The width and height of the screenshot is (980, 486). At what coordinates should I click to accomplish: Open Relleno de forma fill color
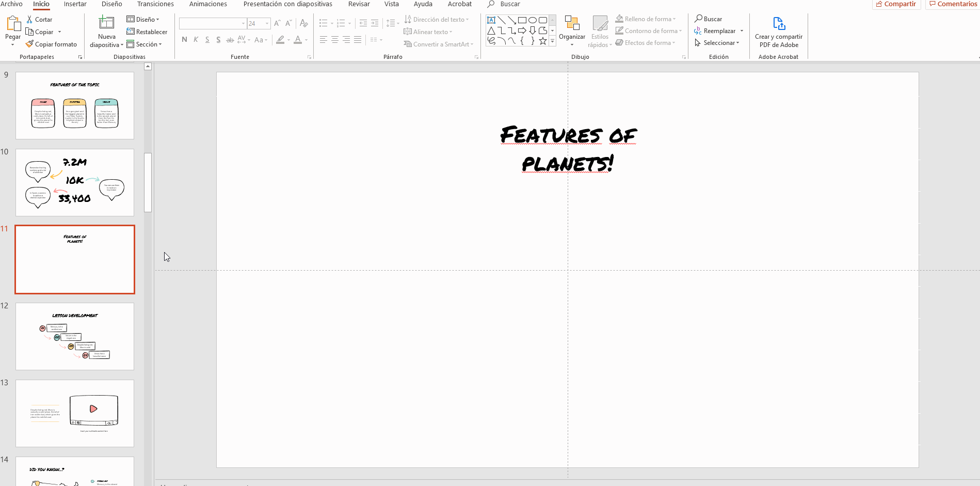646,19
